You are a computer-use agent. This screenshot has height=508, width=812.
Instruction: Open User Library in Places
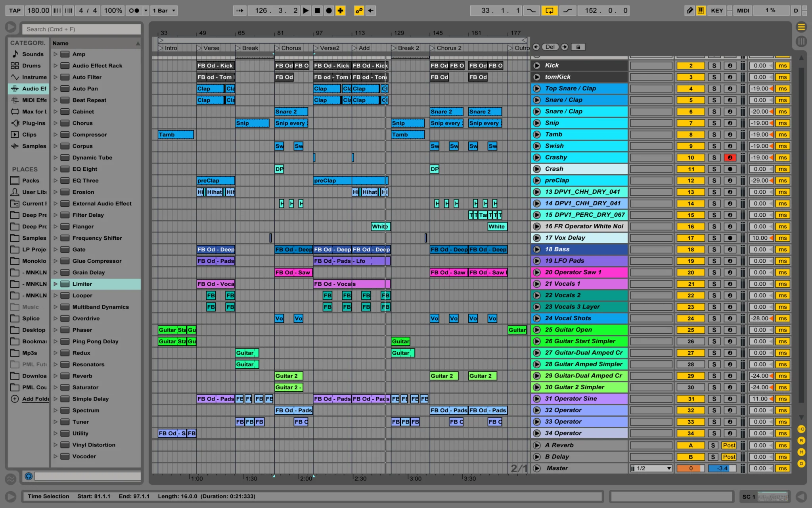pyautogui.click(x=28, y=192)
